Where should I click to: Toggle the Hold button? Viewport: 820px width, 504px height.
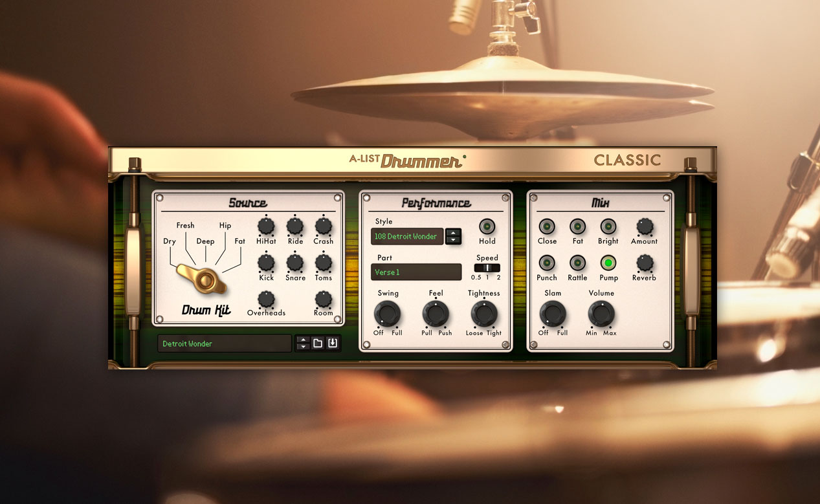(487, 226)
